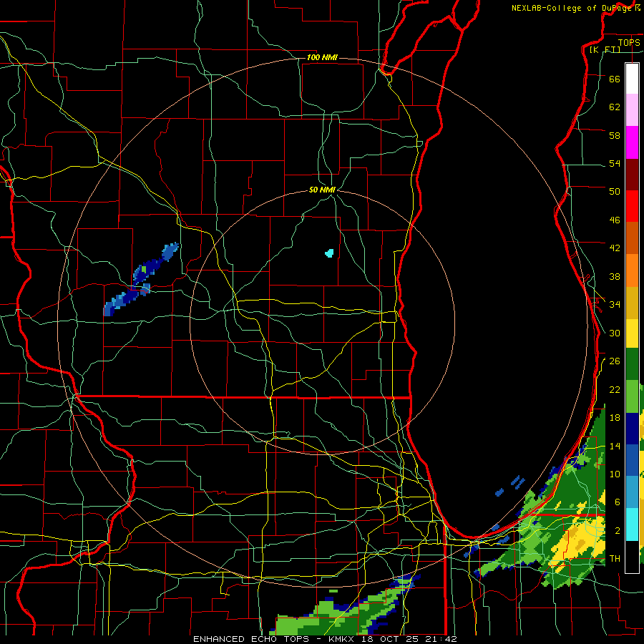Click the "14" legend value
The image size is (644, 644).
tap(615, 446)
